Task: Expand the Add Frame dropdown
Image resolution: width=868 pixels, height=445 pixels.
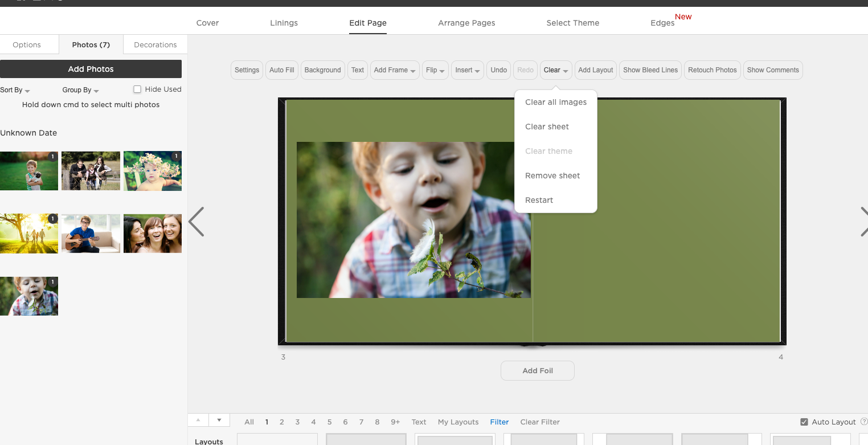Action: click(395, 70)
